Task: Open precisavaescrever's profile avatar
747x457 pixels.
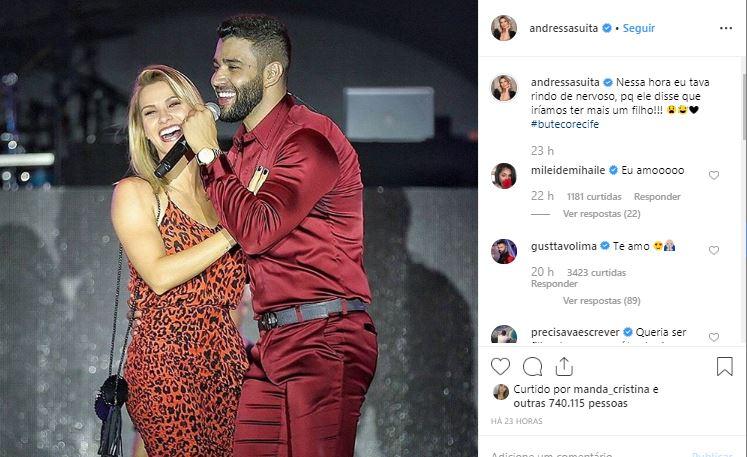Action: pos(504,335)
